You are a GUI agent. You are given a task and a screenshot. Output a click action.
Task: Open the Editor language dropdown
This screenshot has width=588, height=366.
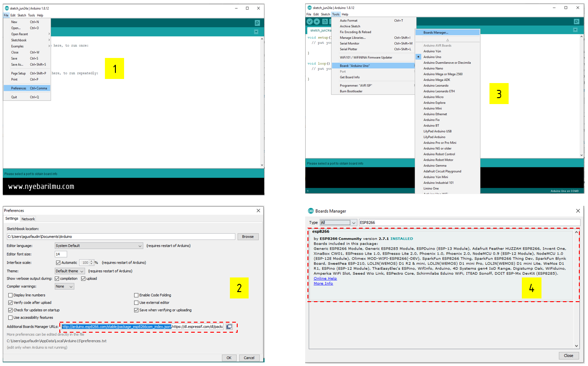click(99, 246)
